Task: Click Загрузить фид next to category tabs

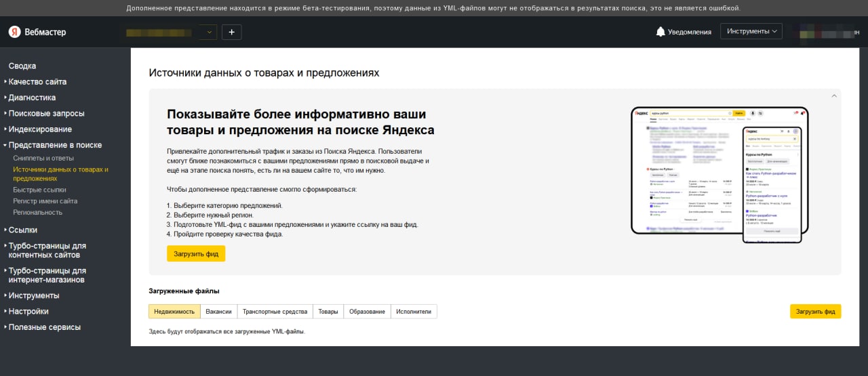Action: [x=815, y=312]
